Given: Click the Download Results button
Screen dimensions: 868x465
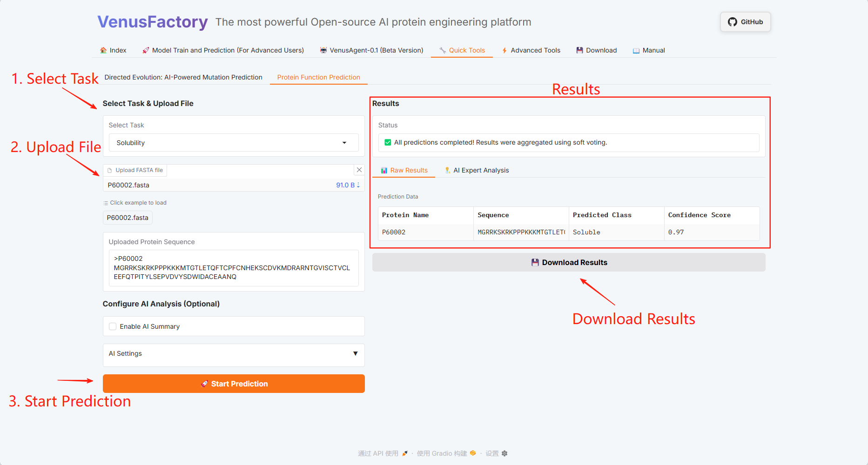Looking at the screenshot, I should 568,262.
